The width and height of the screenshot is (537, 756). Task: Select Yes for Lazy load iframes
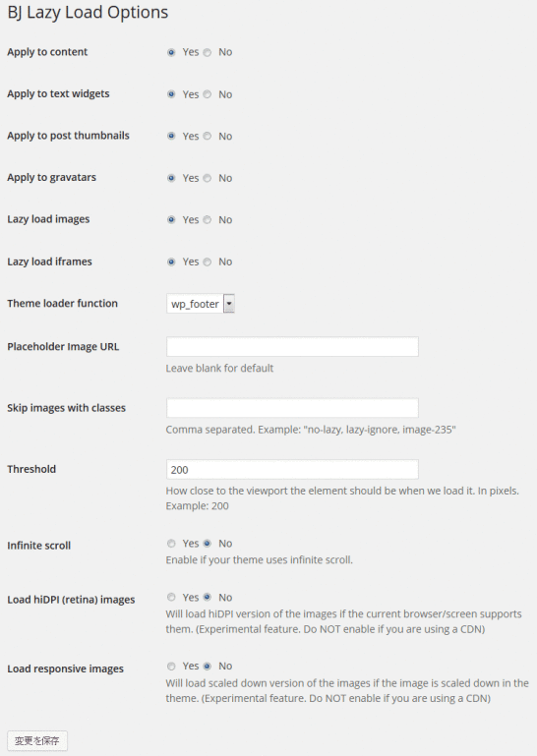click(x=171, y=262)
